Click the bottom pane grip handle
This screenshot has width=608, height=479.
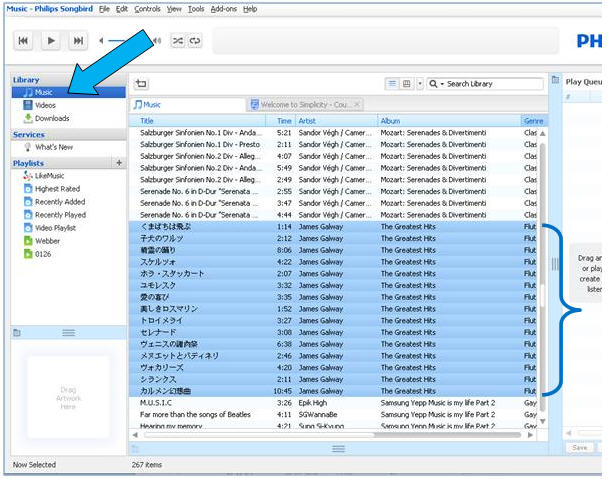pos(338,449)
